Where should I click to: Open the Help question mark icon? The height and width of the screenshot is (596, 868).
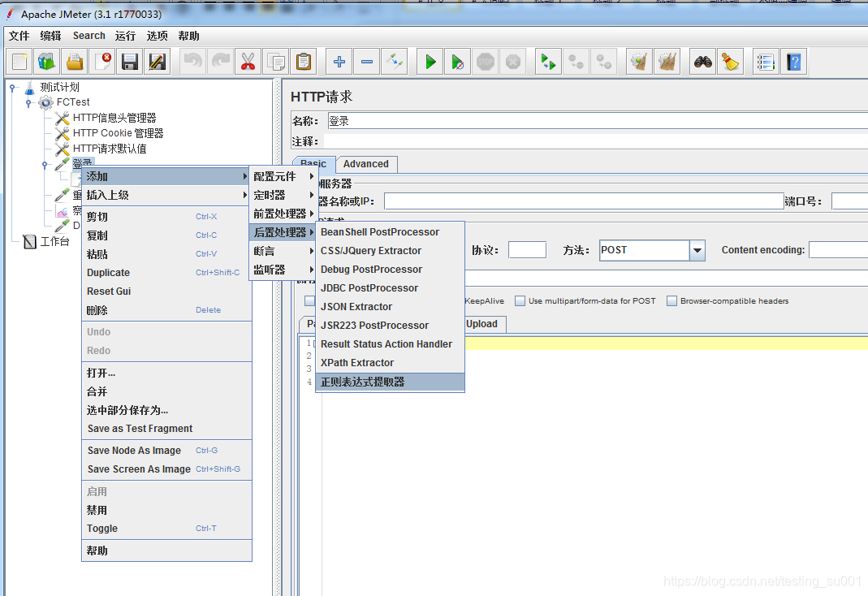pyautogui.click(x=794, y=62)
